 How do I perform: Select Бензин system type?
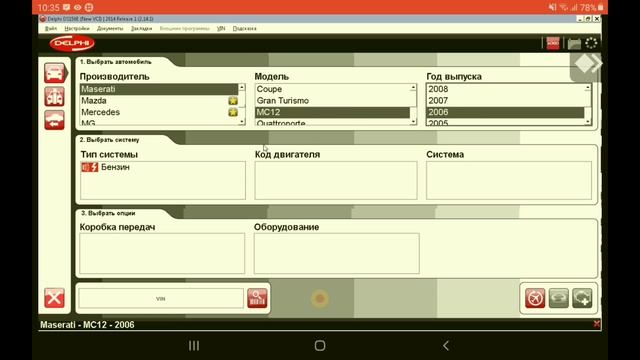tap(162, 167)
